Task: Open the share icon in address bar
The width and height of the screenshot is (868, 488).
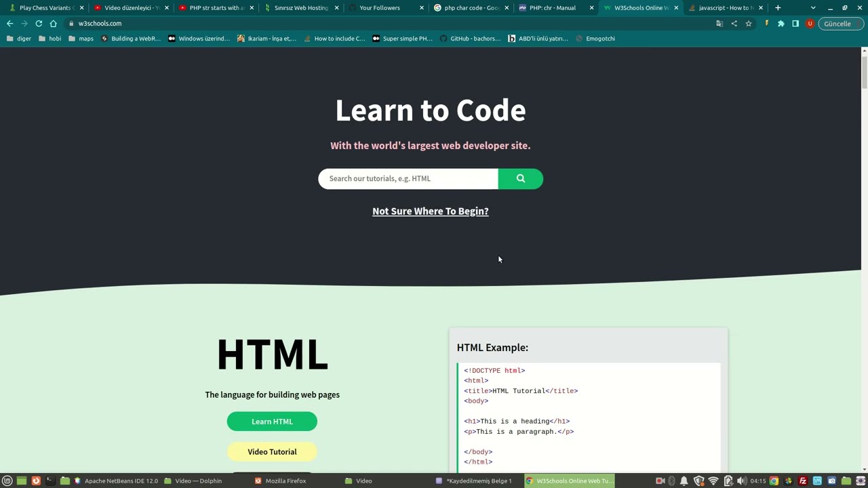Action: [x=734, y=23]
